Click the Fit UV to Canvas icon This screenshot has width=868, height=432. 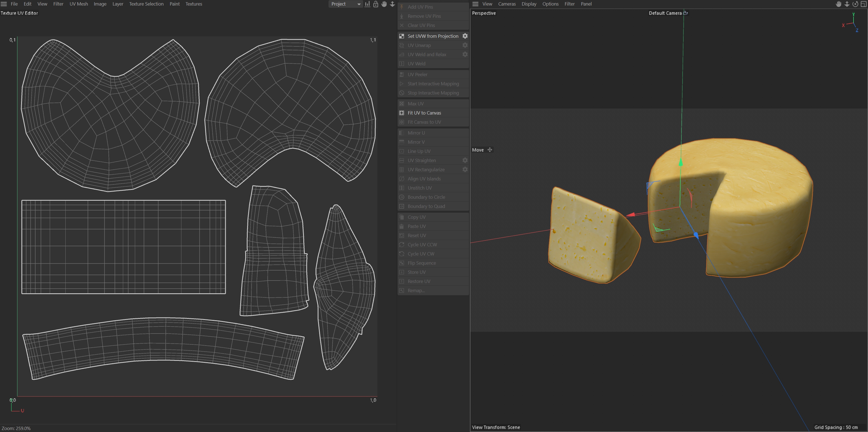pos(402,113)
